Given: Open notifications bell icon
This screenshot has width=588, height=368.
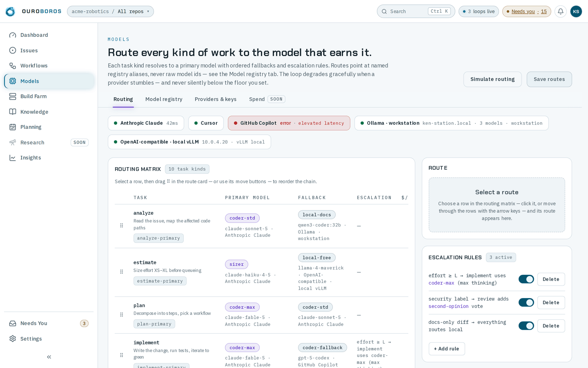Looking at the screenshot, I should point(561,11).
